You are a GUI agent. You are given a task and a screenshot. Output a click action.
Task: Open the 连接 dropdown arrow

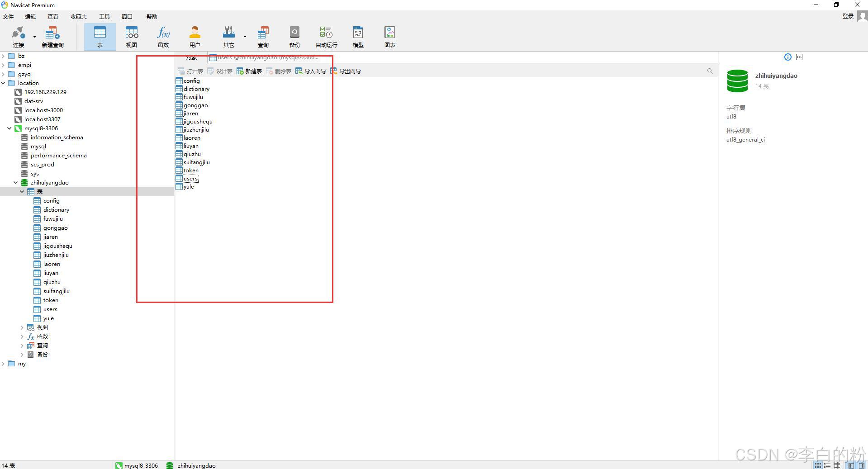34,37
